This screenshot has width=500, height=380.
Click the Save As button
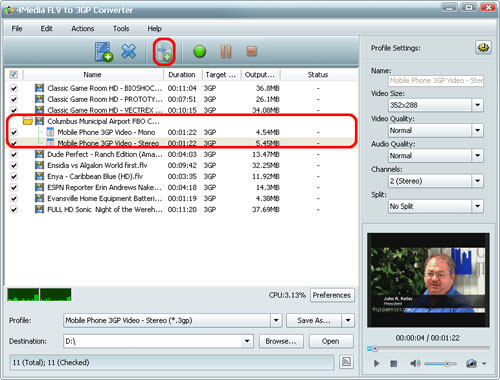tap(314, 320)
